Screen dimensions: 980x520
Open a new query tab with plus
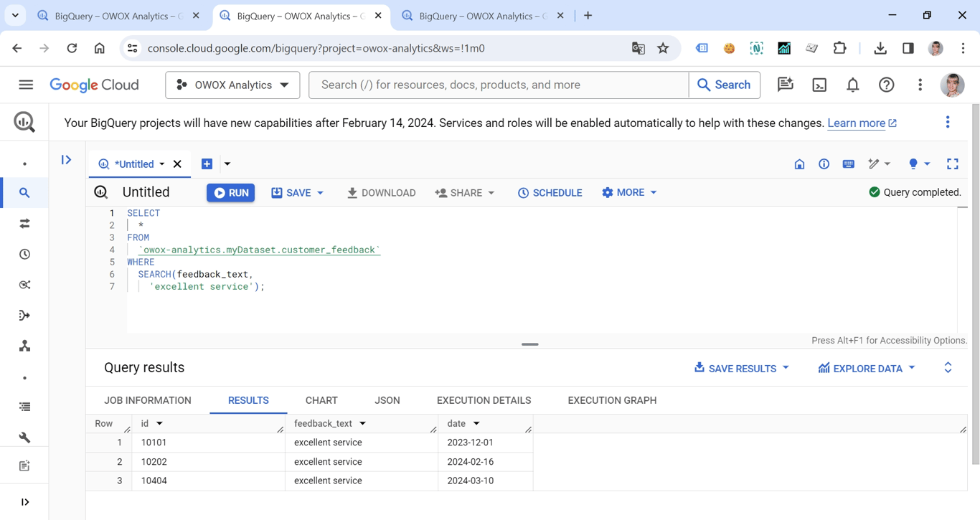(x=207, y=164)
